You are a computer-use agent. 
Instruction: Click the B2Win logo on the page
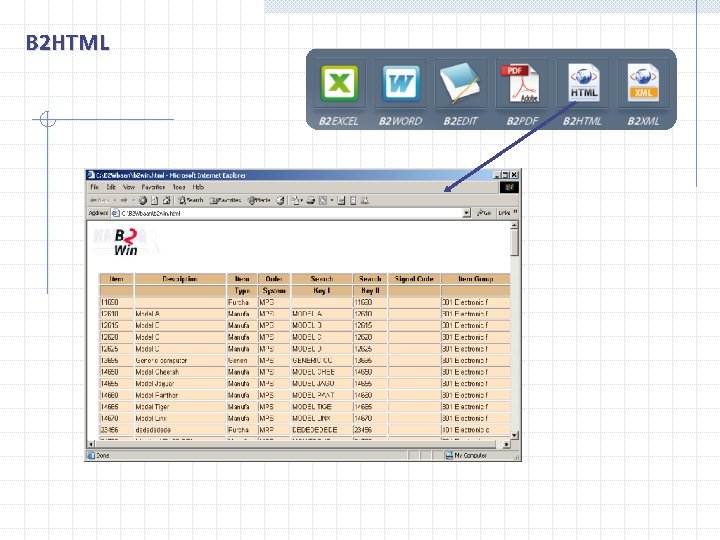coord(126,242)
